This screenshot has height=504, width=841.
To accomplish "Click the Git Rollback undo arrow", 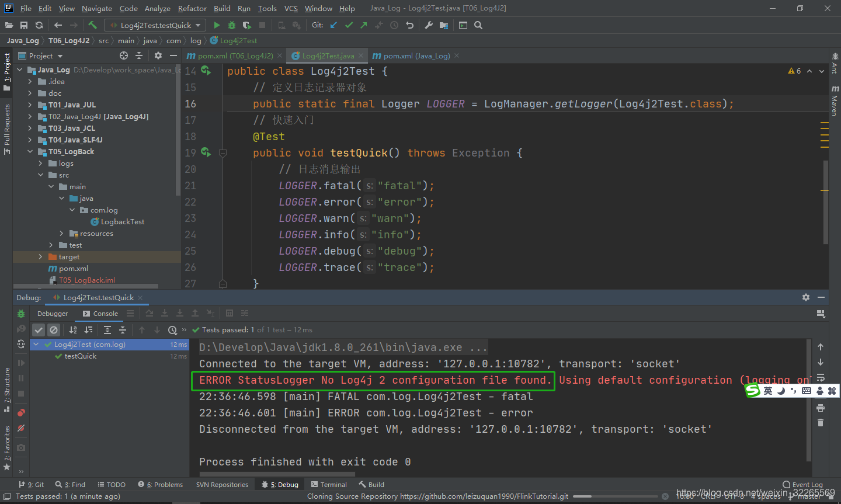I will point(409,25).
